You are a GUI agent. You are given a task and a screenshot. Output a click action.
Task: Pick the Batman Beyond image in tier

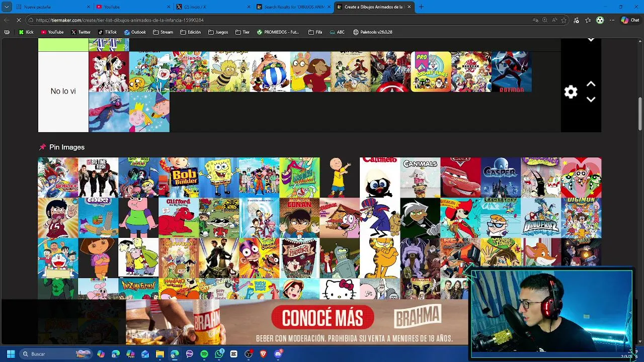coord(512,72)
